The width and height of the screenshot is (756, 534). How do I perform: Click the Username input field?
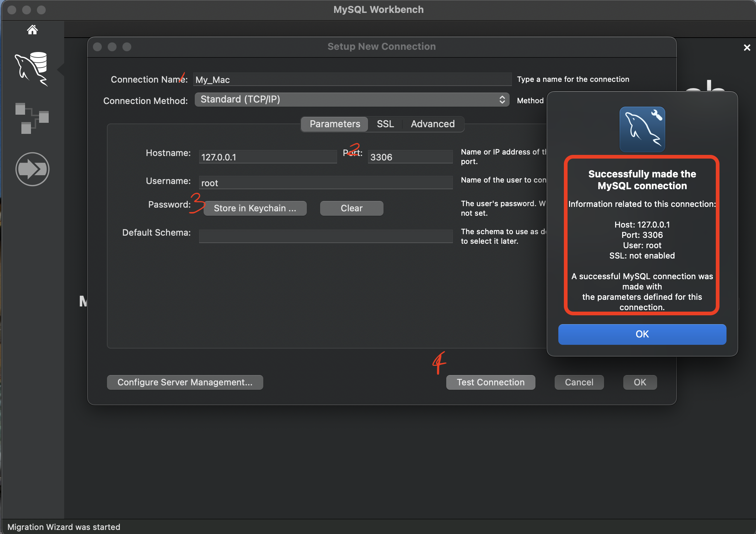tap(325, 183)
